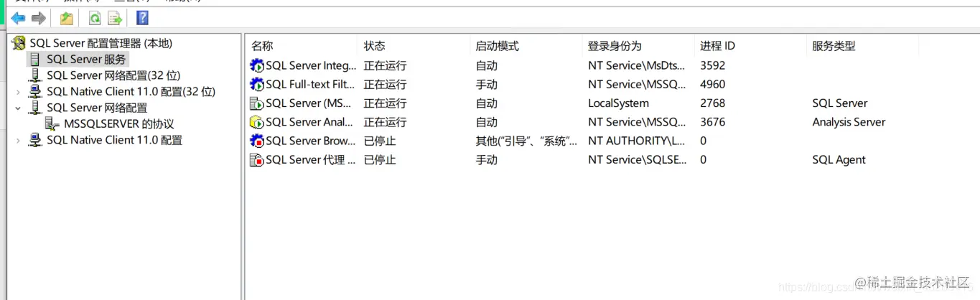Select the SQL Native Client 11.0 配置 label
The height and width of the screenshot is (300, 980).
click(114, 140)
